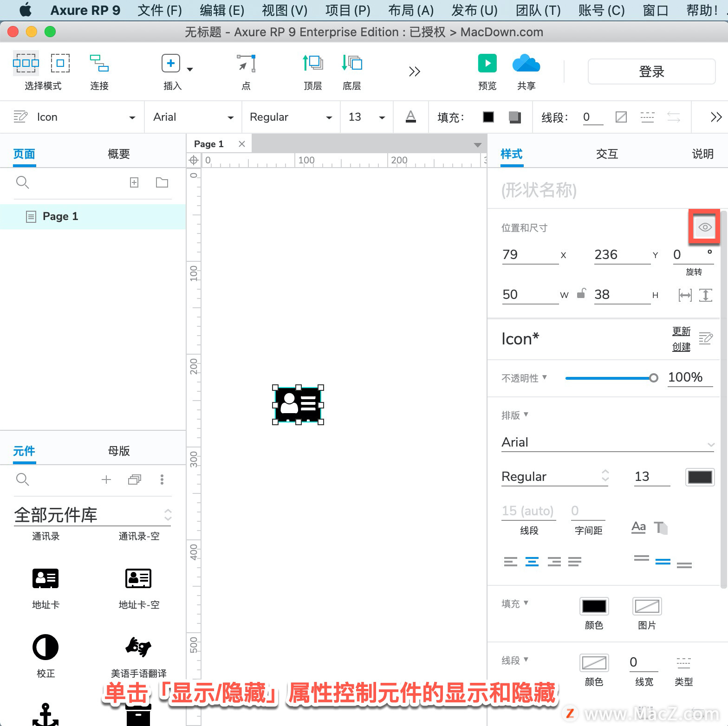Click the shadow fill swatch in toolbar
Screen dimensions: 728x726
[x=514, y=117]
